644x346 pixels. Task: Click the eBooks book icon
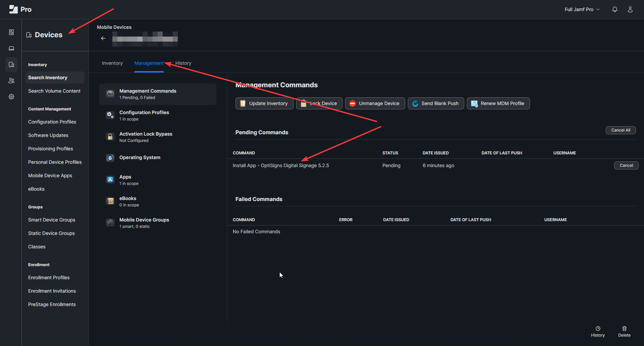tap(110, 201)
